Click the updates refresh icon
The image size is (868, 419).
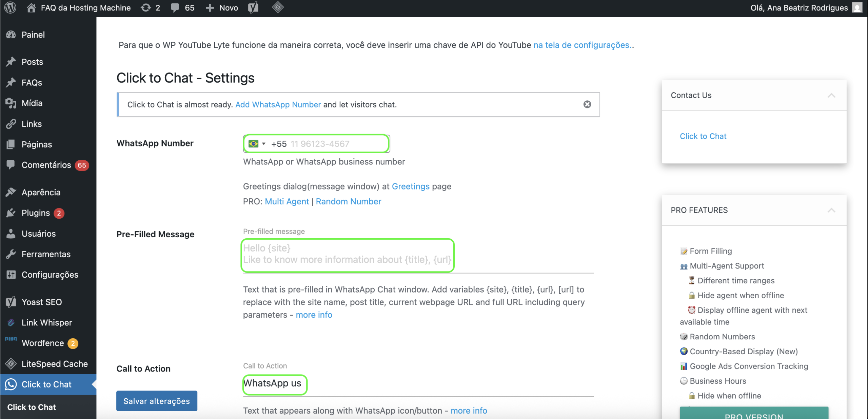point(146,7)
